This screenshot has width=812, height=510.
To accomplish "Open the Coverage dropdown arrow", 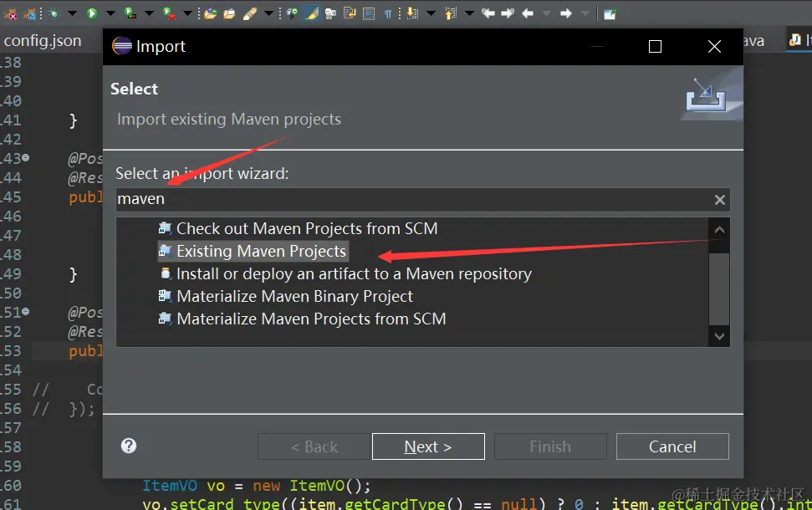I will tap(149, 13).
